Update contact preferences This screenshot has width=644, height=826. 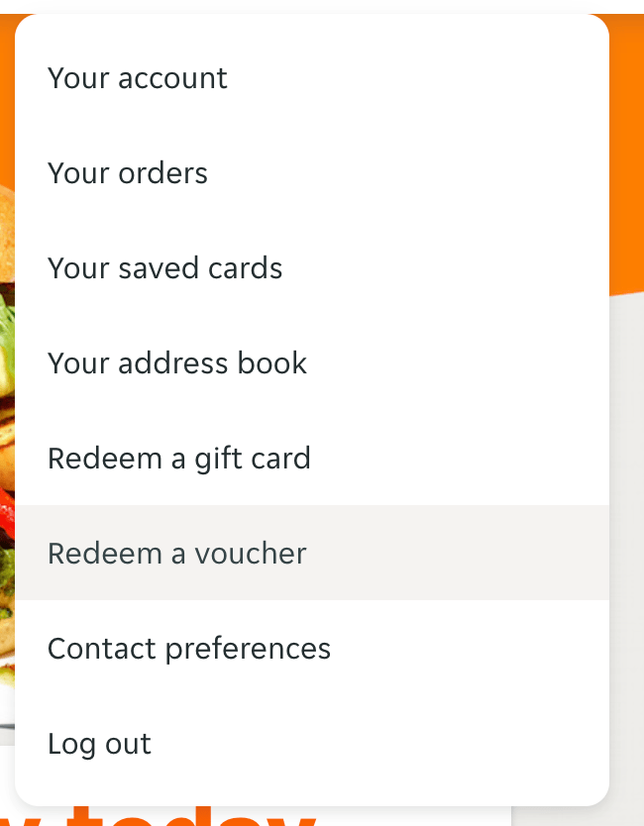[188, 648]
